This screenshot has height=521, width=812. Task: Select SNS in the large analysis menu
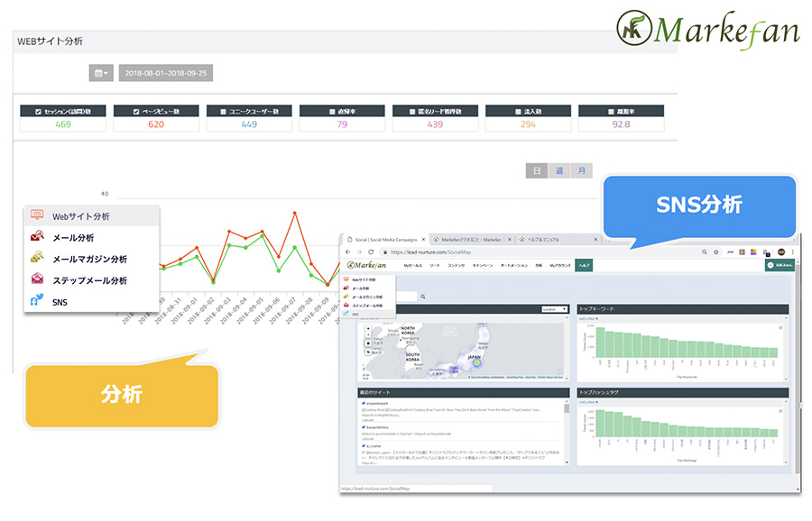pos(92,302)
